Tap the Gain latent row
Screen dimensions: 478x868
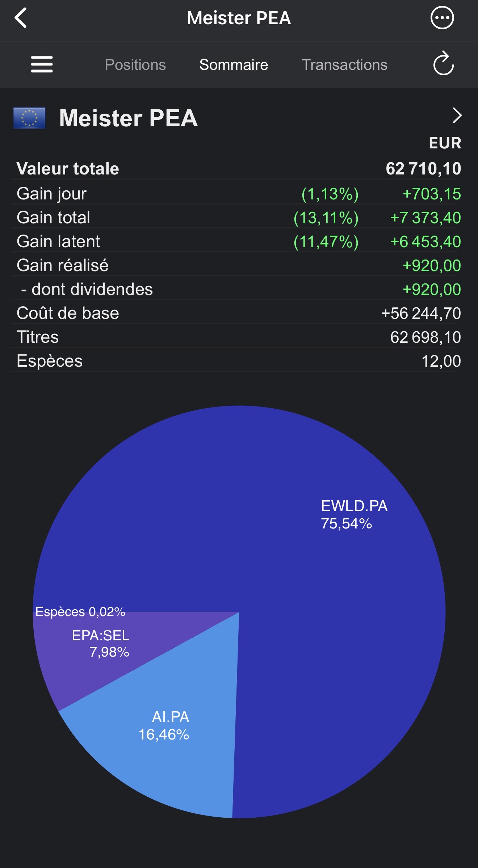pyautogui.click(x=239, y=241)
